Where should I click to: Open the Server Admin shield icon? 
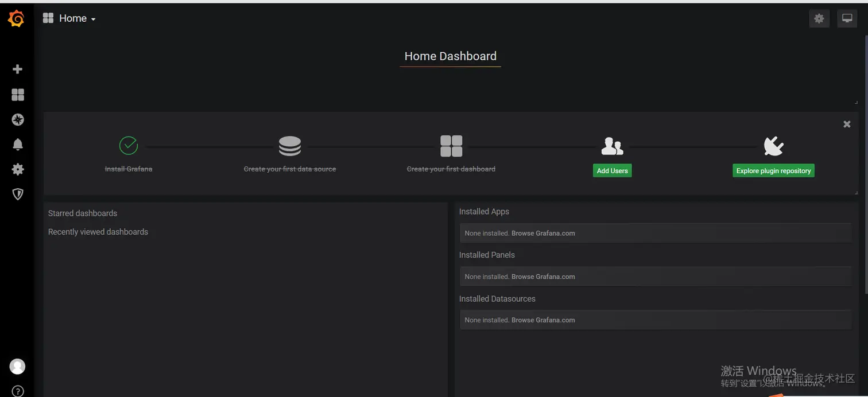coord(18,194)
